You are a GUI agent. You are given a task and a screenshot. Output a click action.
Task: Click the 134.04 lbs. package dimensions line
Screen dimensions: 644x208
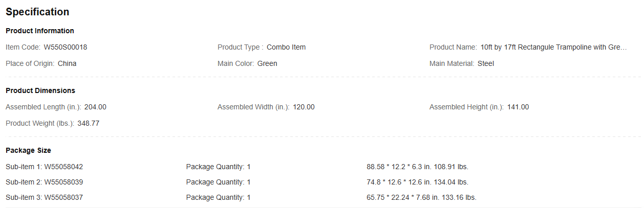tap(417, 182)
